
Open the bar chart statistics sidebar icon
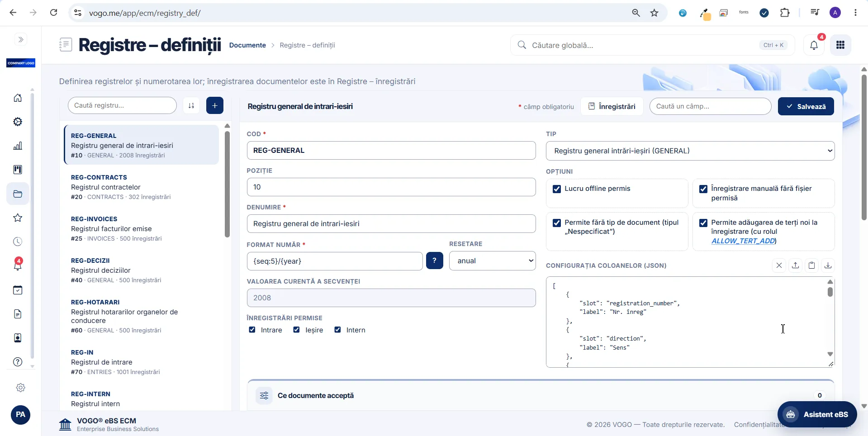pos(18,146)
